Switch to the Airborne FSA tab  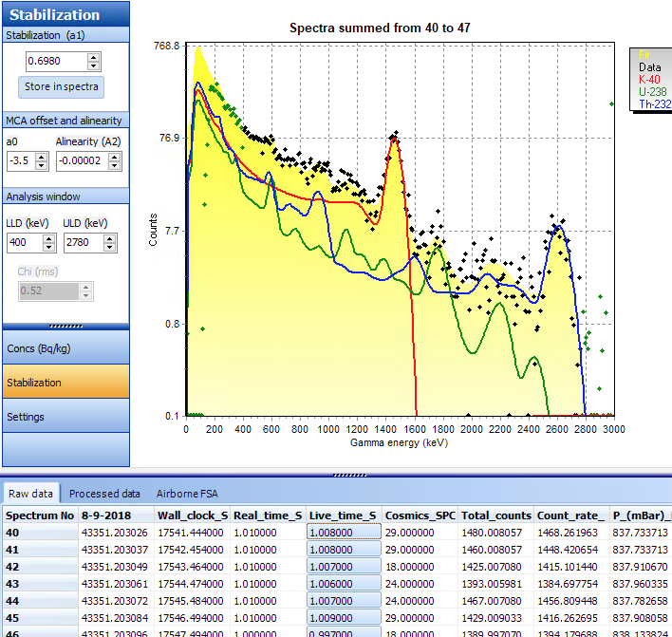[x=189, y=494]
